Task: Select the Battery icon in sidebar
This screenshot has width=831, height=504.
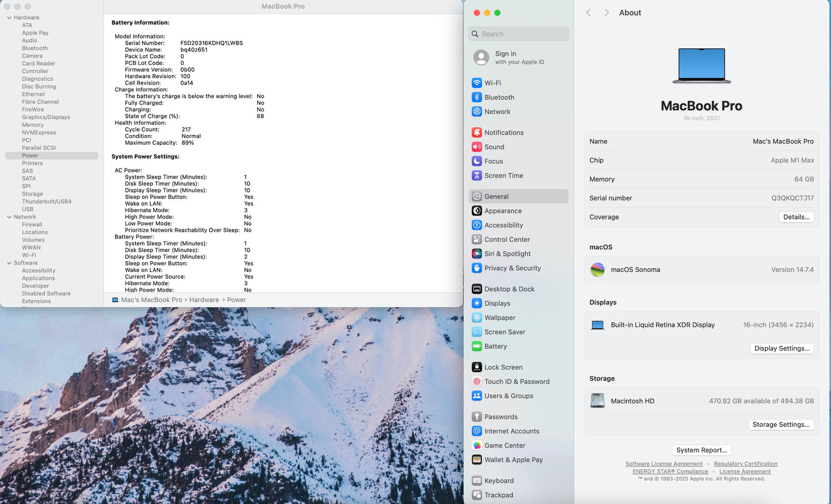Action: coord(477,346)
